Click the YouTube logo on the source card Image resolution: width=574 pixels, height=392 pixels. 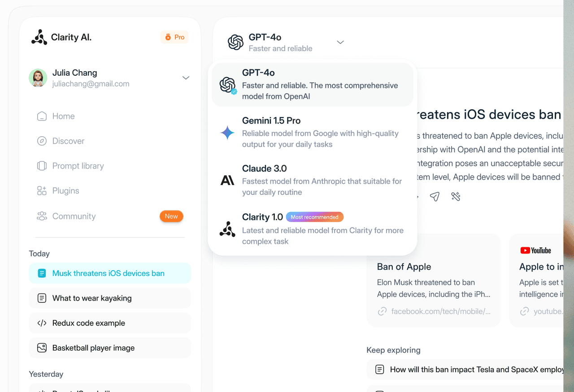[535, 250]
